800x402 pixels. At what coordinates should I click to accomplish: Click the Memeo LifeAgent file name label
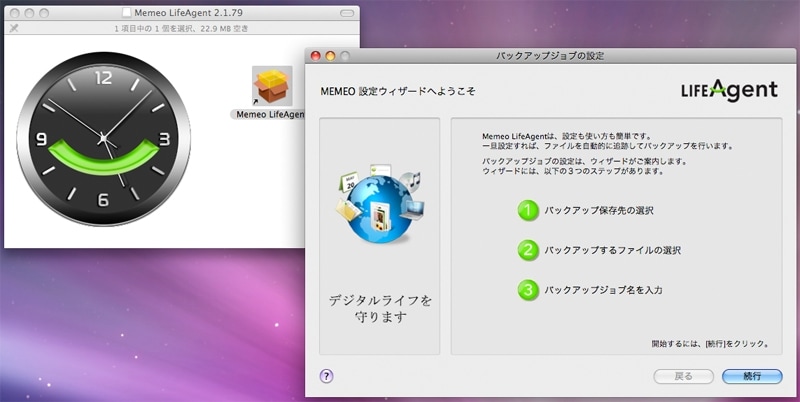coord(268,115)
